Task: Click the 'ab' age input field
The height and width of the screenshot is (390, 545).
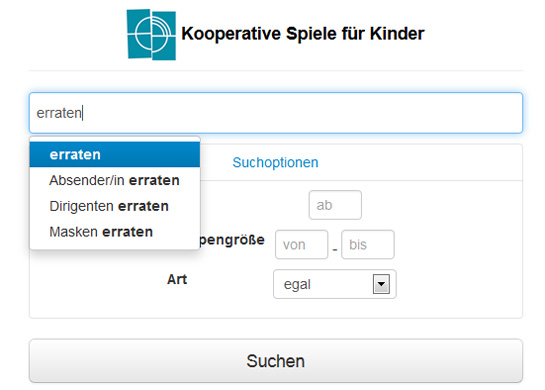Action: [x=335, y=205]
